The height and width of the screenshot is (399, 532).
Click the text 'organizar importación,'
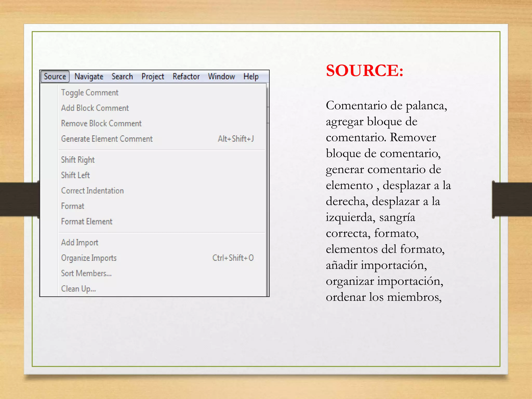tap(384, 282)
